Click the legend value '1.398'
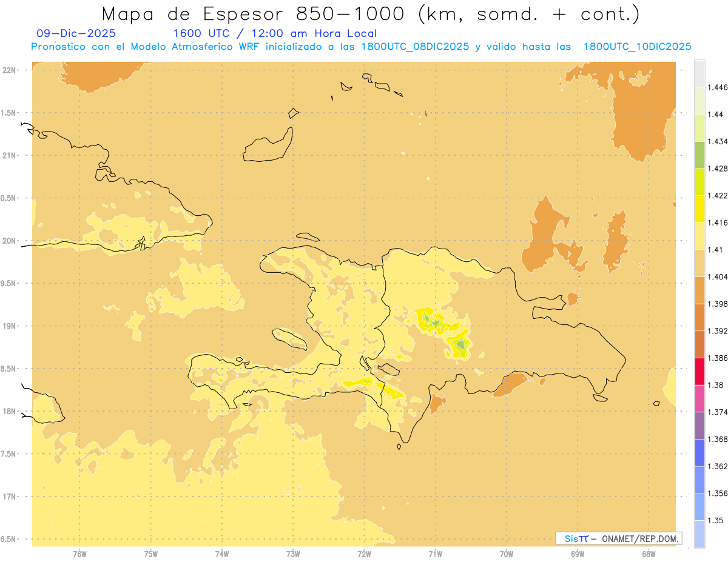The width and height of the screenshot is (728, 562). [717, 304]
